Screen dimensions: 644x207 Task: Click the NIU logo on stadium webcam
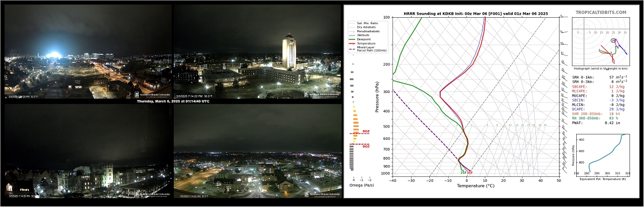[x=152, y=94]
